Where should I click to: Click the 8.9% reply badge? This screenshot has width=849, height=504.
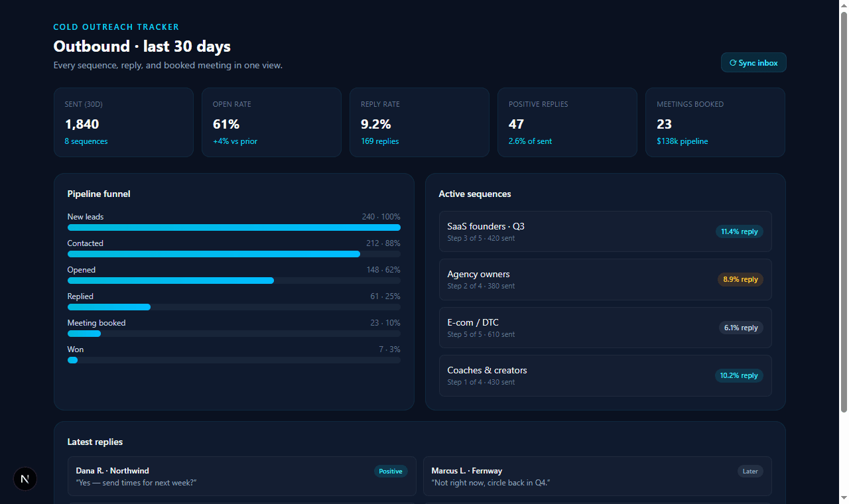pos(740,279)
